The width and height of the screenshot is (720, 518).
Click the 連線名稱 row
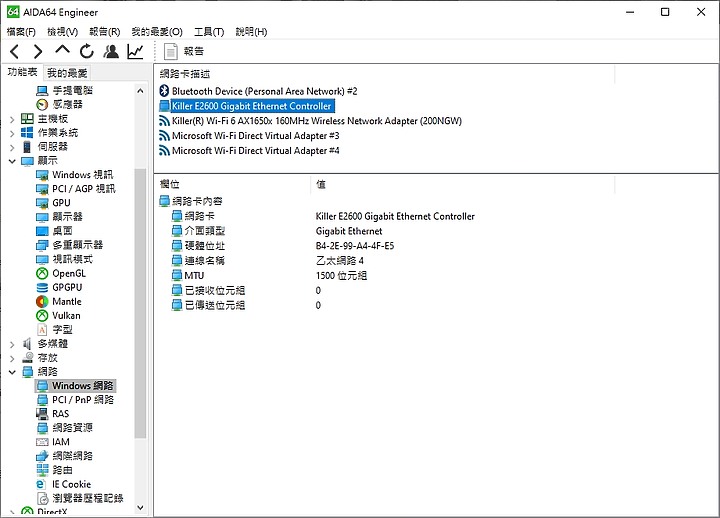tap(268, 261)
